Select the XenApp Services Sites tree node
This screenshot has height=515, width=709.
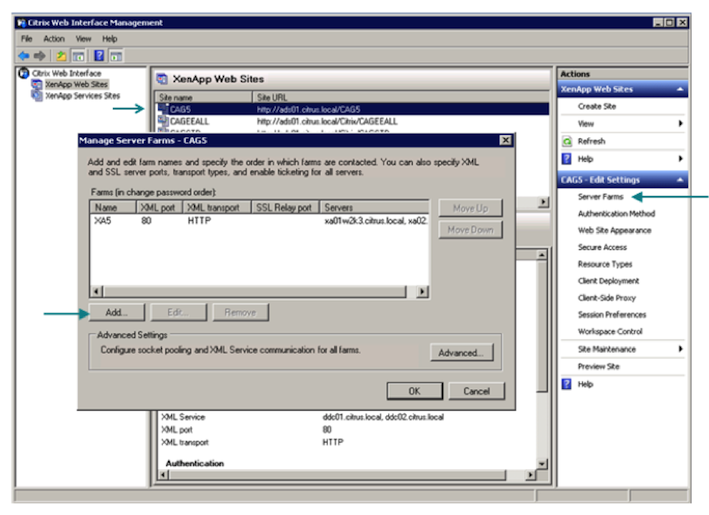[x=82, y=96]
